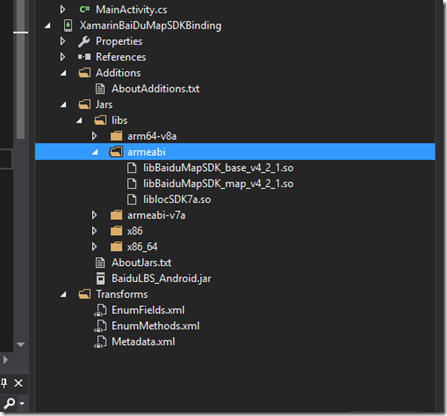The height and width of the screenshot is (416, 447).
Task: Click the jar icon for BaiduLBS_Android.jar
Action: (x=100, y=278)
